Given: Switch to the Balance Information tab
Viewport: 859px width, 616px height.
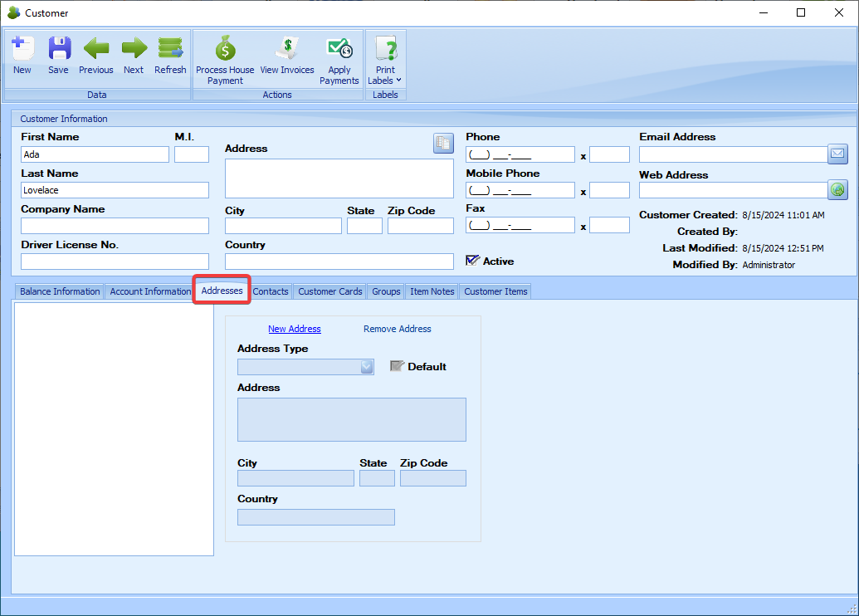Looking at the screenshot, I should (60, 291).
